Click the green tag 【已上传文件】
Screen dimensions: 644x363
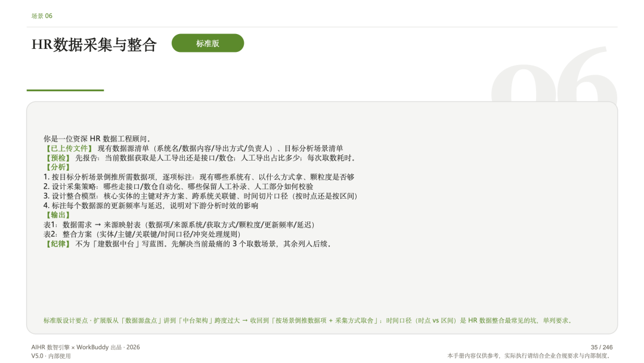69,149
